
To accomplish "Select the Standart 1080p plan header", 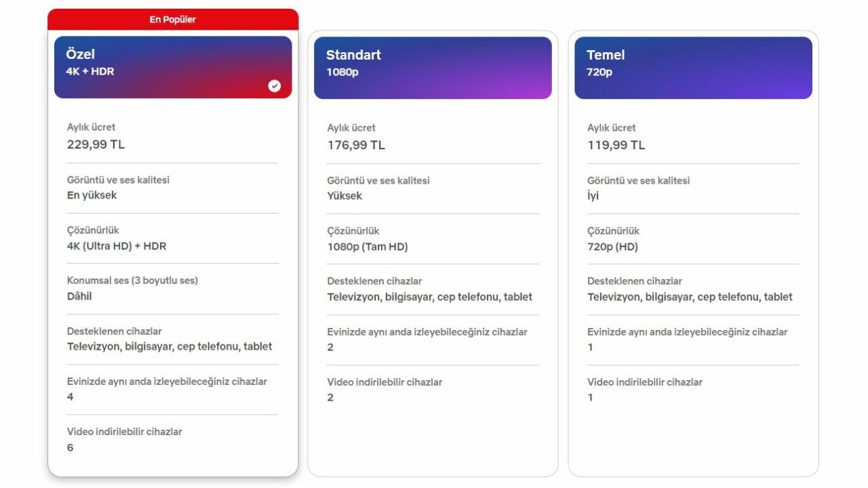I will pyautogui.click(x=433, y=66).
